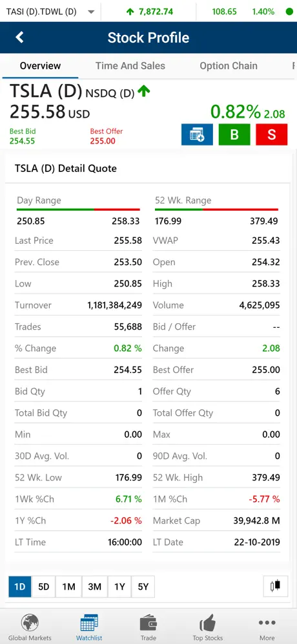The image size is (297, 644).
Task: Open the add-to-watchlist calendar icon
Action: 197,134
